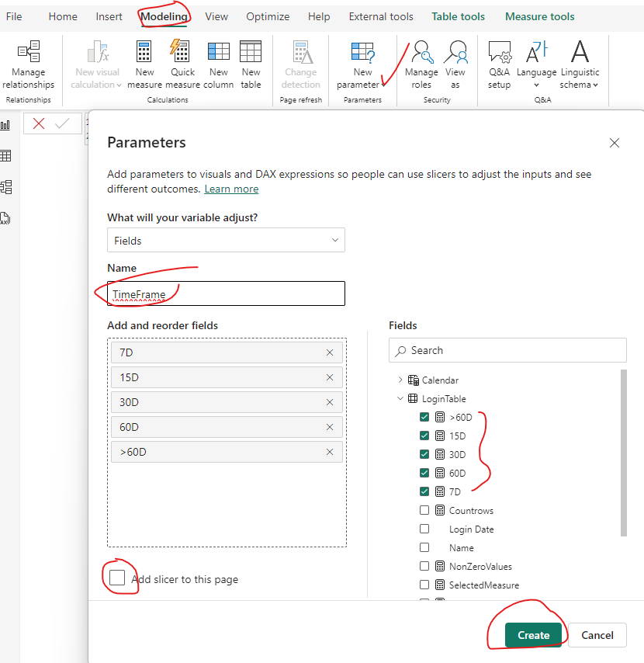
Task: Add a New column
Action: click(219, 64)
